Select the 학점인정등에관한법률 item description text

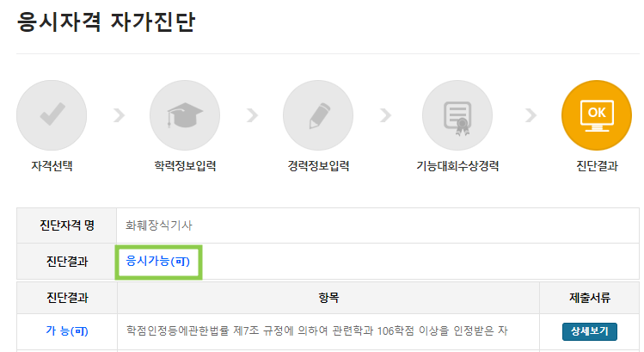[317, 331]
